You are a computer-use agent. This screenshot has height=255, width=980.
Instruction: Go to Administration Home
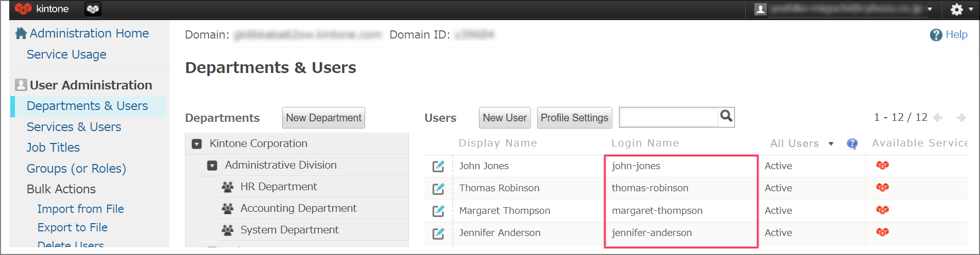pos(89,33)
